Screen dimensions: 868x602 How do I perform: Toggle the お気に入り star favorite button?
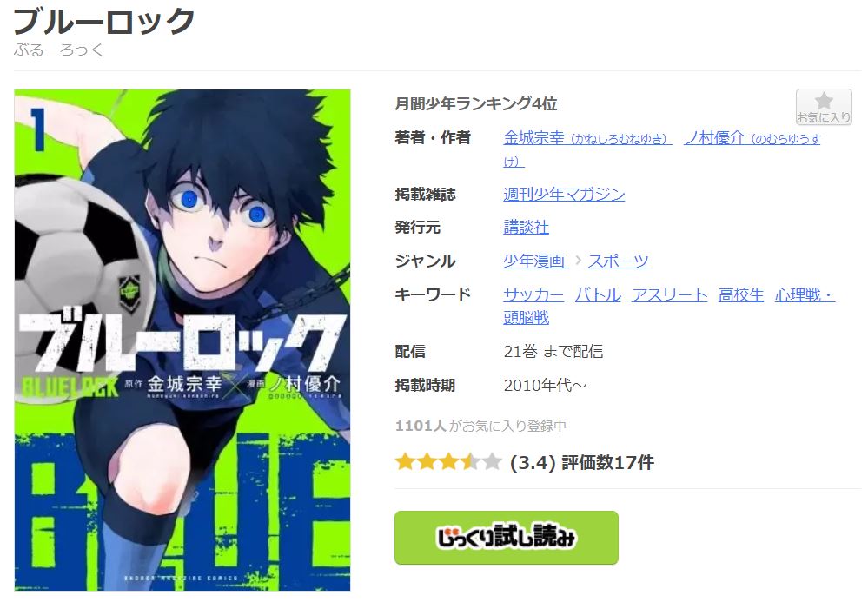click(823, 107)
